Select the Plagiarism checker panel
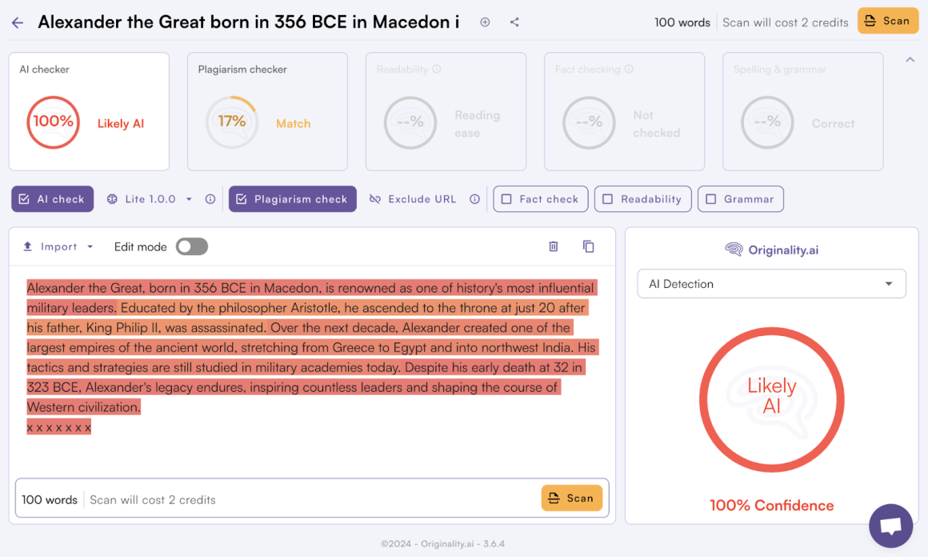The width and height of the screenshot is (928, 560). tap(266, 111)
